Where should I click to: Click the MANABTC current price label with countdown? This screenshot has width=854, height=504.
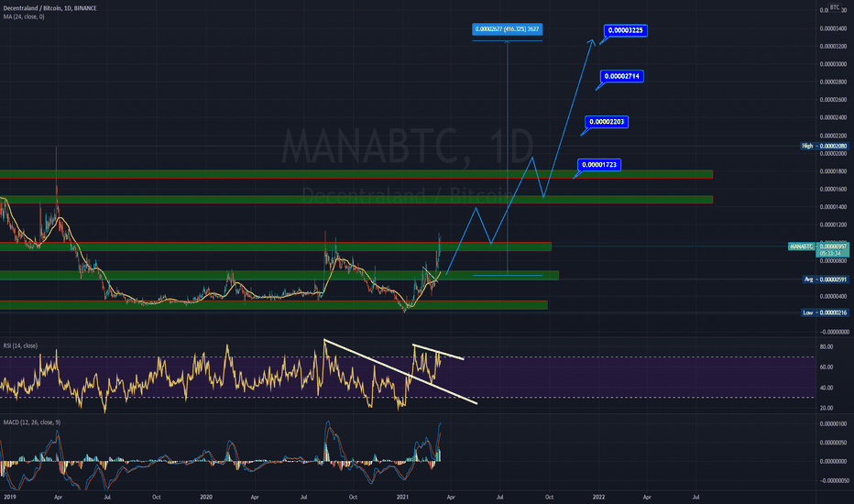[818, 249]
